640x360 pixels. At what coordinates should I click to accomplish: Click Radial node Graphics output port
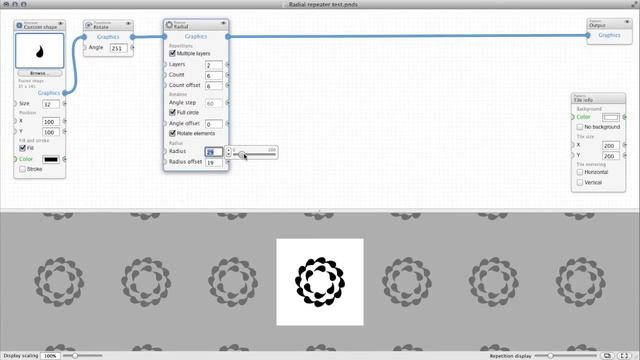228,36
